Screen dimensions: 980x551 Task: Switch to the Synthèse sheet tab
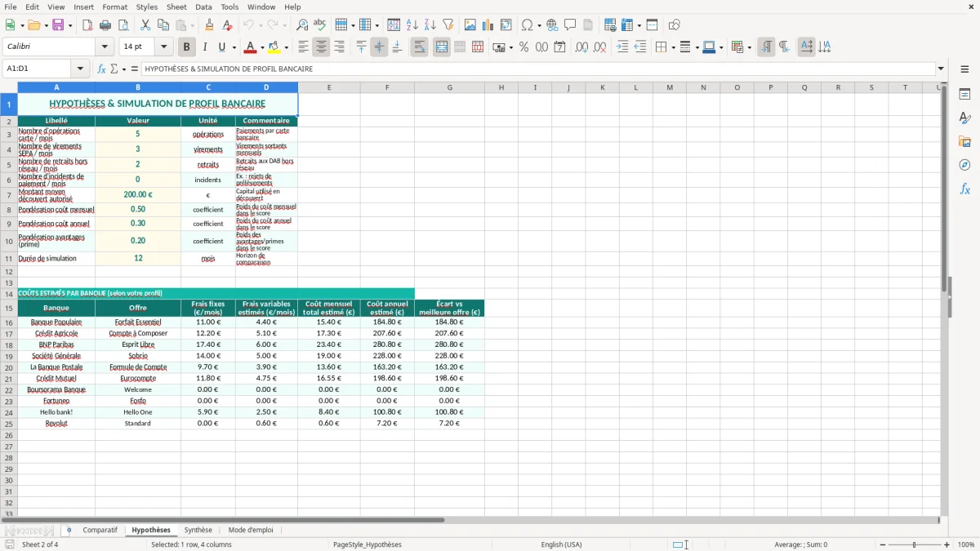[198, 531]
